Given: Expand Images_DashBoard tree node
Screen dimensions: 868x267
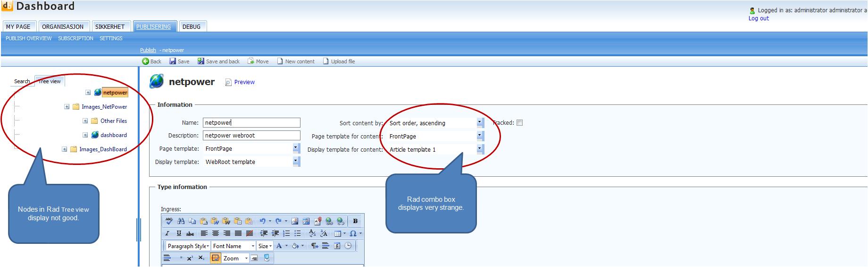Looking at the screenshot, I should pos(65,149).
